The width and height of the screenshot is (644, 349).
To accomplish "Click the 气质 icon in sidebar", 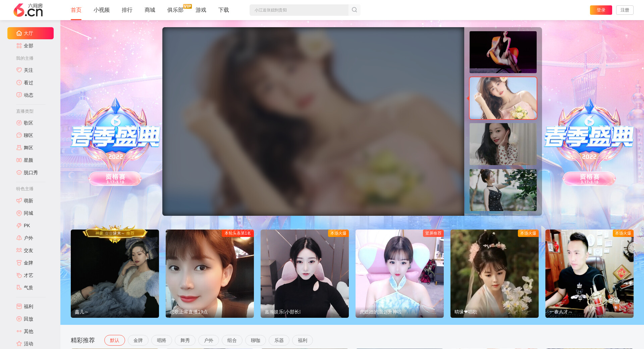I will click(x=19, y=288).
